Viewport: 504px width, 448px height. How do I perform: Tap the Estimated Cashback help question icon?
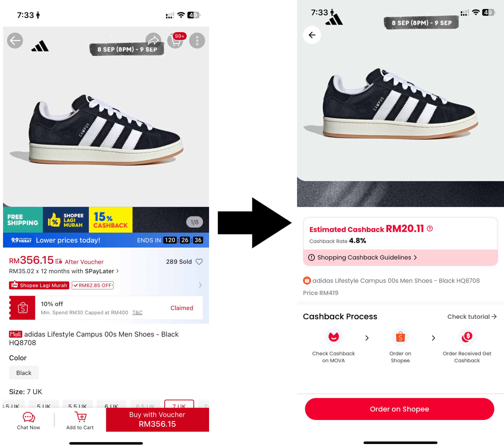[x=430, y=229]
